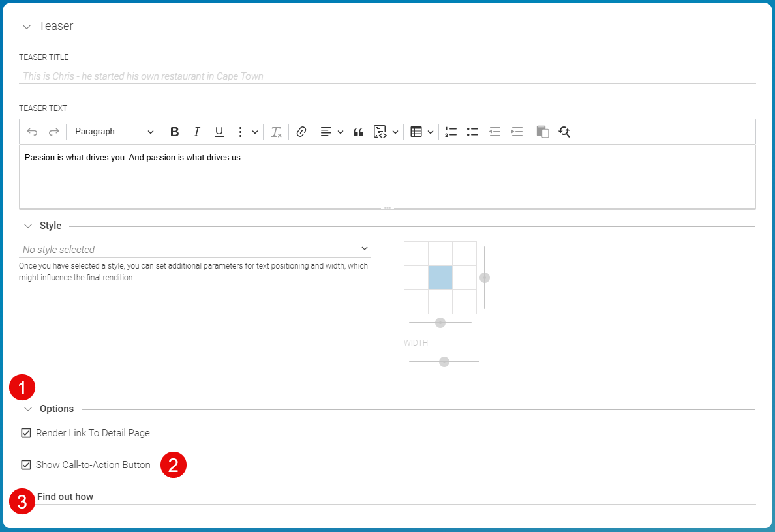
Task: Toggle bold formatting in the teaser text editor
Action: click(174, 131)
